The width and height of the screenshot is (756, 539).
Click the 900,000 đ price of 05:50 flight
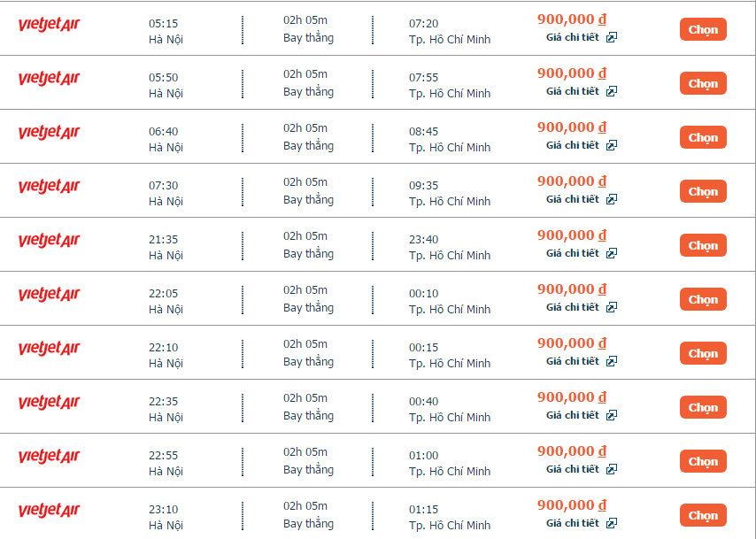(572, 73)
